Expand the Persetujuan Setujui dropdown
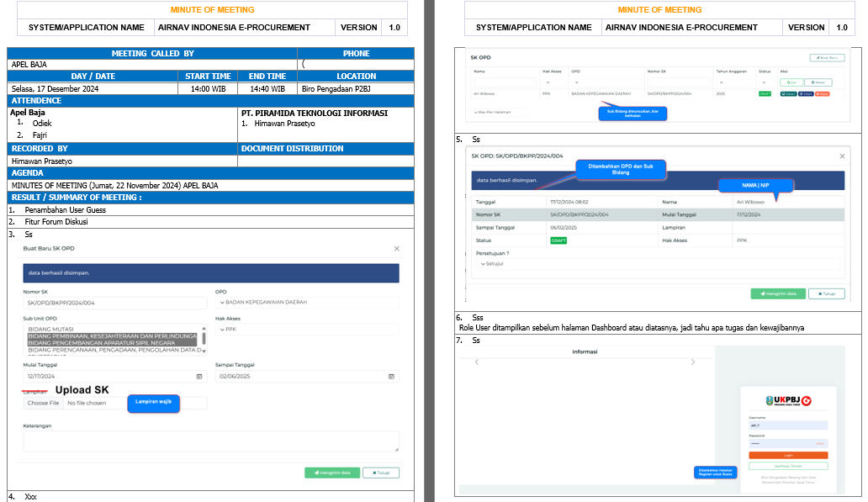This screenshot has height=502, width=868. coord(492,263)
